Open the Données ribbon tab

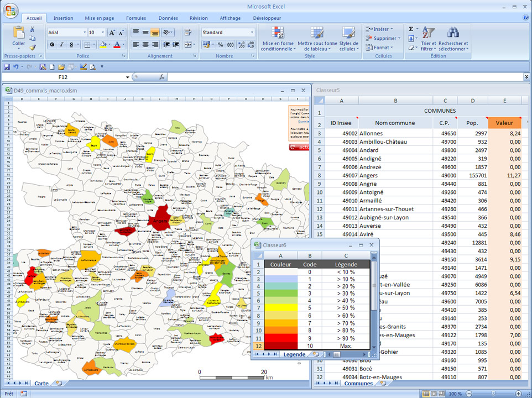click(x=168, y=18)
